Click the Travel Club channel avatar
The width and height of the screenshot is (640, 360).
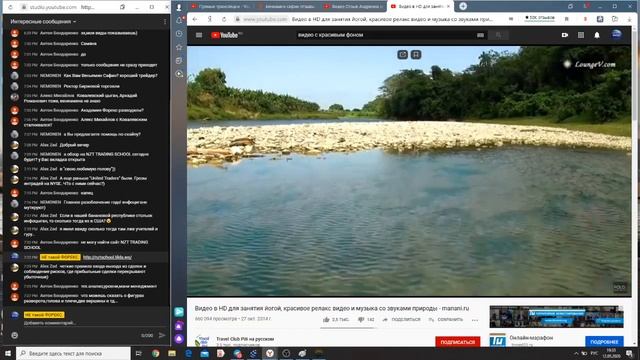point(202,341)
